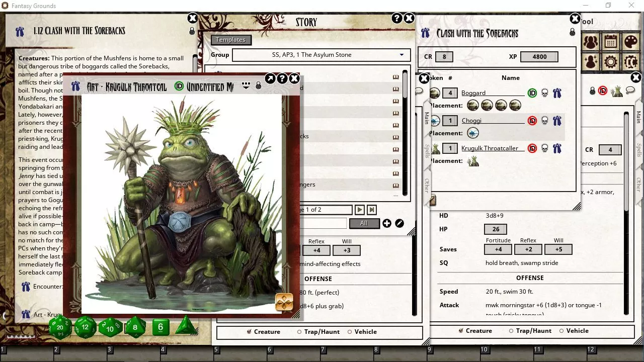This screenshot has height=362, width=644.
Task: Pick the green d12 die
Action: point(86,327)
